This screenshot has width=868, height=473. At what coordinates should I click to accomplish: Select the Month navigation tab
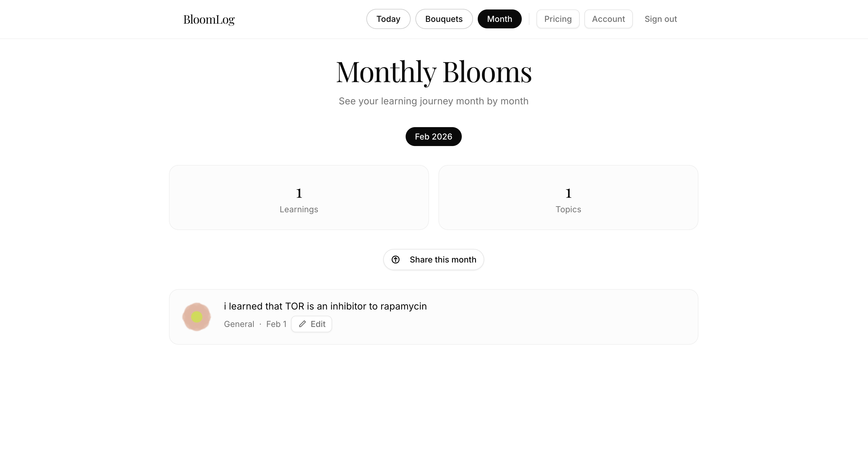499,19
